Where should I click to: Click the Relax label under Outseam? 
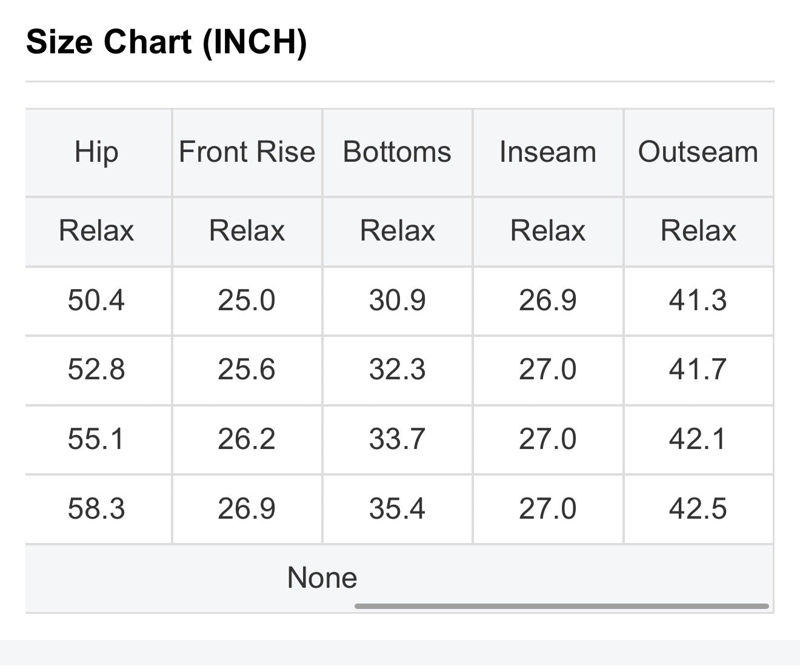698,231
